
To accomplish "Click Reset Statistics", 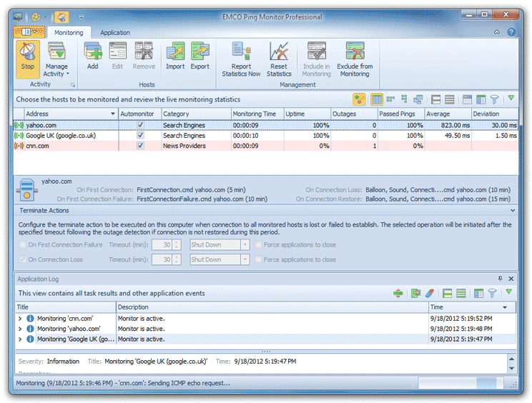I will [x=279, y=59].
